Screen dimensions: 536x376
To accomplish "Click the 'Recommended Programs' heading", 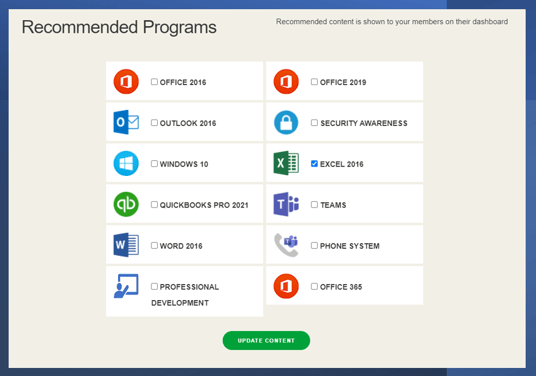I will 119,27.
